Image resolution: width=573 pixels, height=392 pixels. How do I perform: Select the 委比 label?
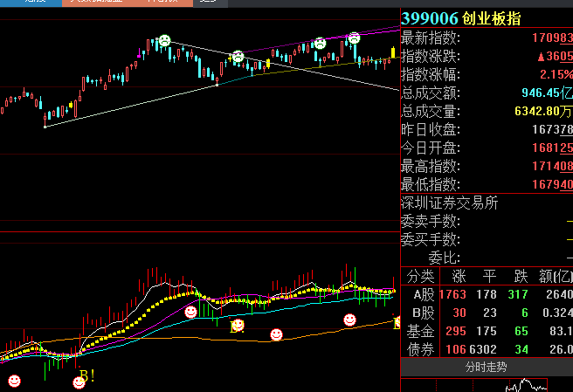(444, 258)
